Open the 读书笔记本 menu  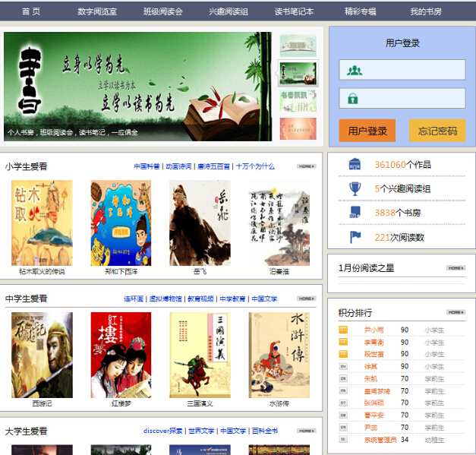coord(294,11)
